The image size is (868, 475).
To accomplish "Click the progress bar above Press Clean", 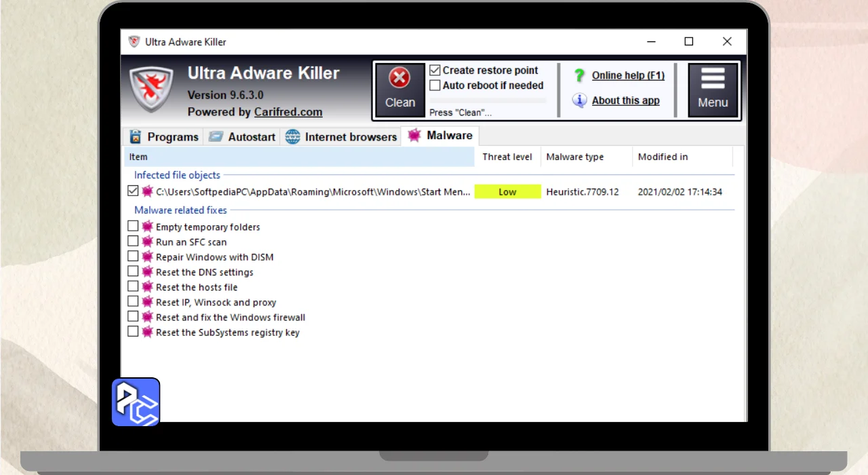I will 488,100.
